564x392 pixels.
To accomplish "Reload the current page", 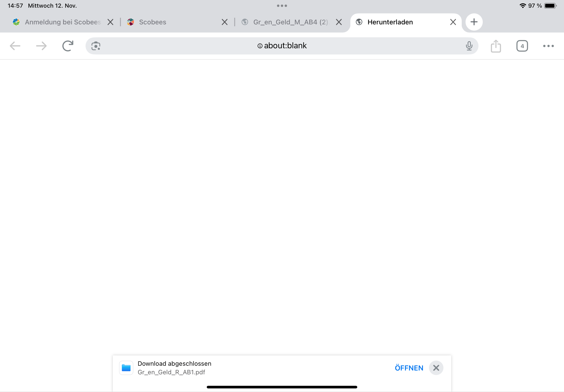I will point(68,46).
